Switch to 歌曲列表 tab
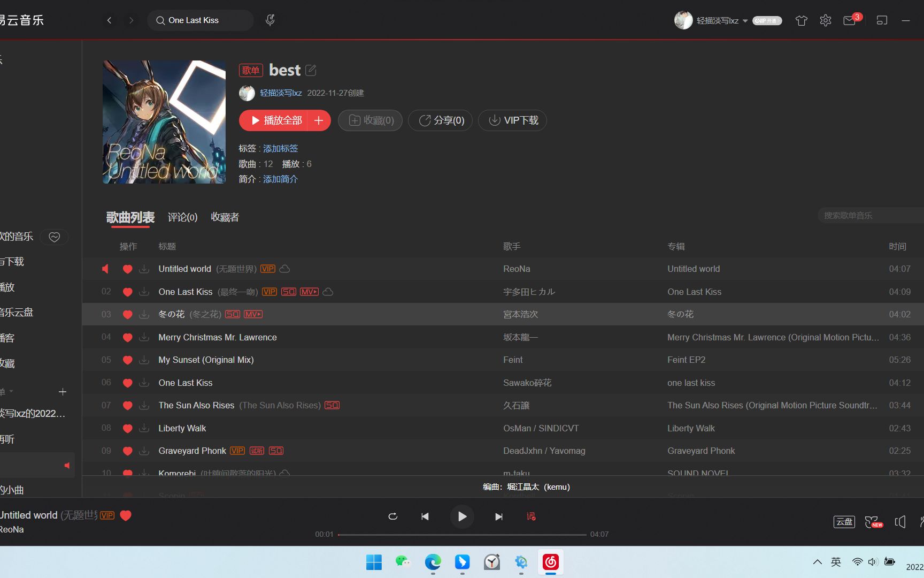This screenshot has width=924, height=578. point(130,217)
